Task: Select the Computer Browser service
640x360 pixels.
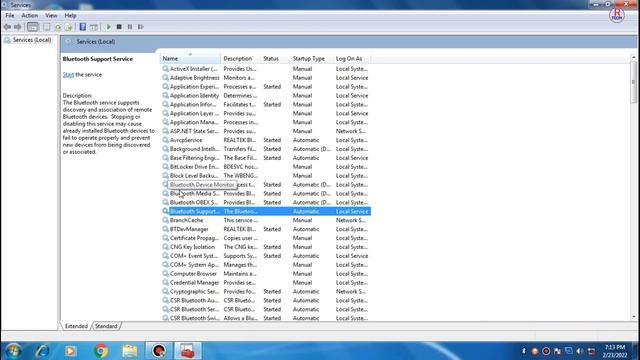Action: [266, 273]
